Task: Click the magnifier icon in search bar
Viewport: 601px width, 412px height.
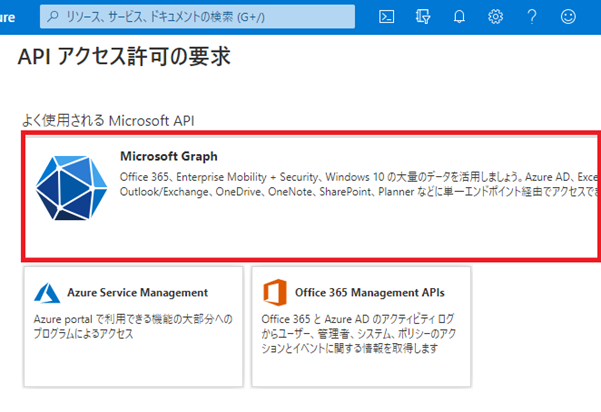Action: click(52, 17)
